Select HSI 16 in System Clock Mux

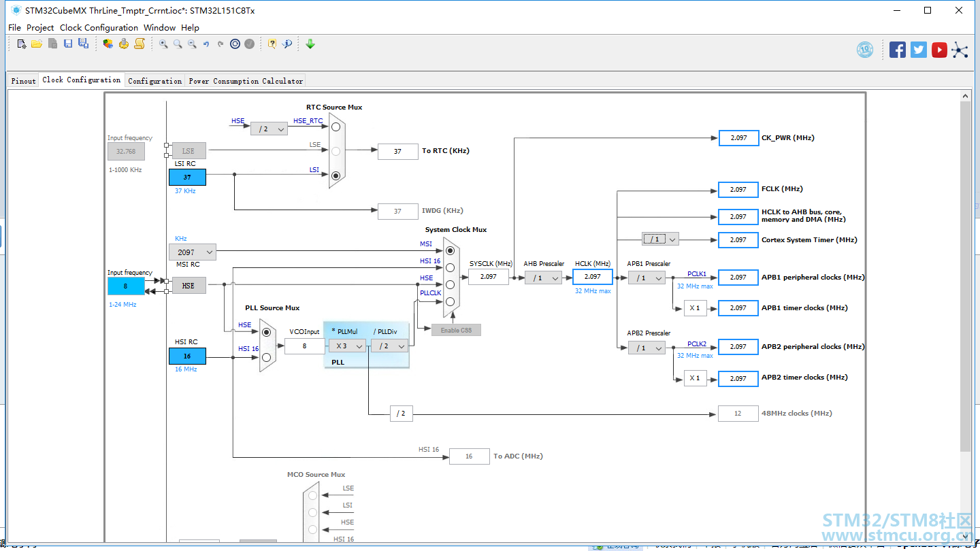click(450, 267)
